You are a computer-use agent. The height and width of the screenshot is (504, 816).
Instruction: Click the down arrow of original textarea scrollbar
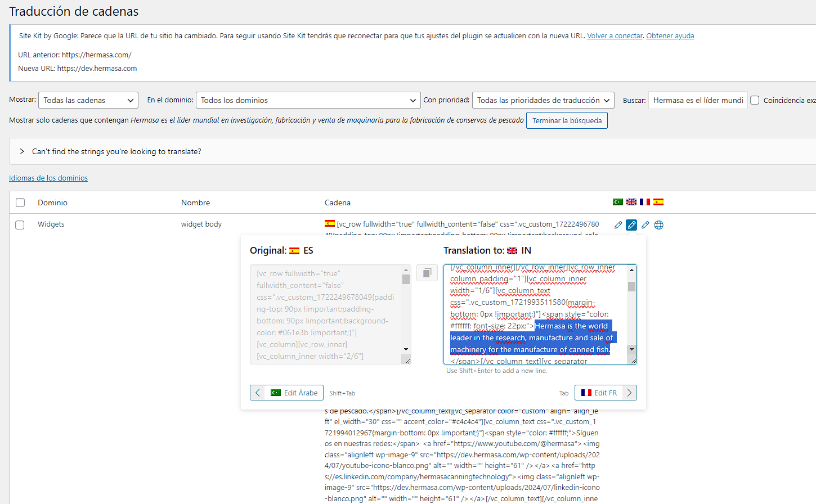(x=406, y=349)
